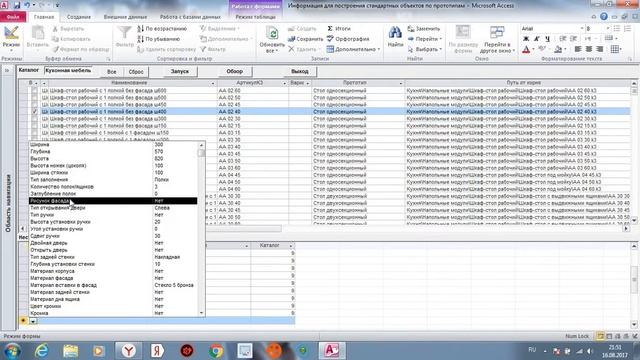Apply underline Ч formatting
640x360 pixels.
(547, 39)
